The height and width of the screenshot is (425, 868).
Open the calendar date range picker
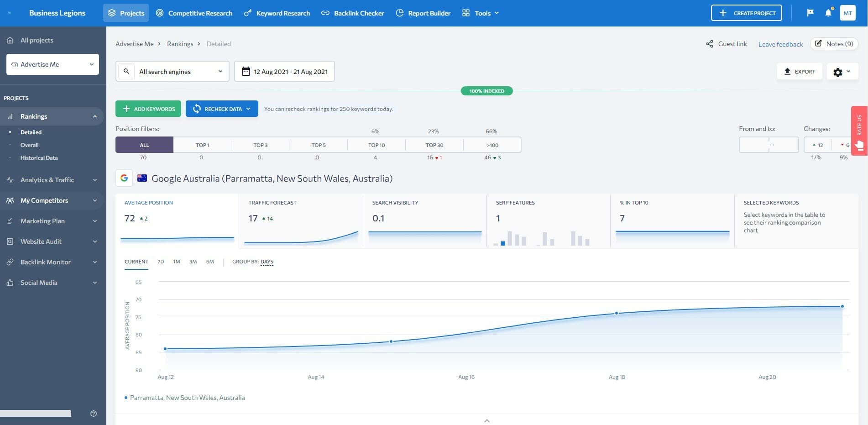[x=246, y=71]
